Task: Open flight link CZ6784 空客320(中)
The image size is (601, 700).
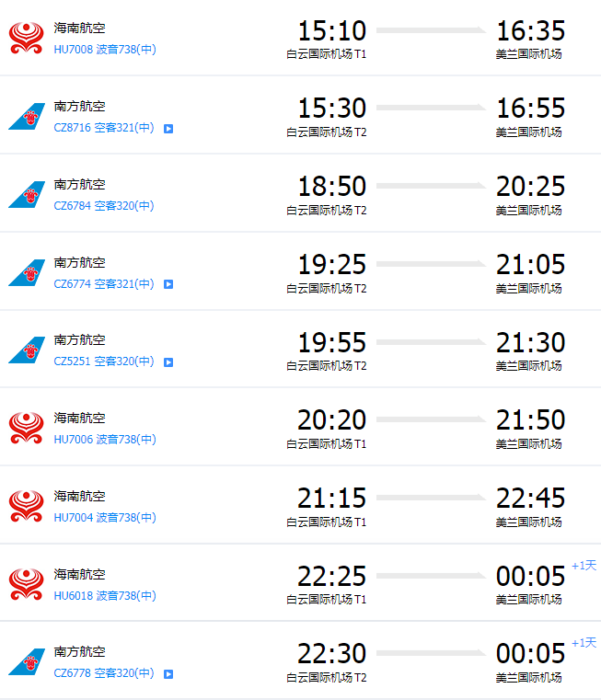Action: pyautogui.click(x=104, y=205)
